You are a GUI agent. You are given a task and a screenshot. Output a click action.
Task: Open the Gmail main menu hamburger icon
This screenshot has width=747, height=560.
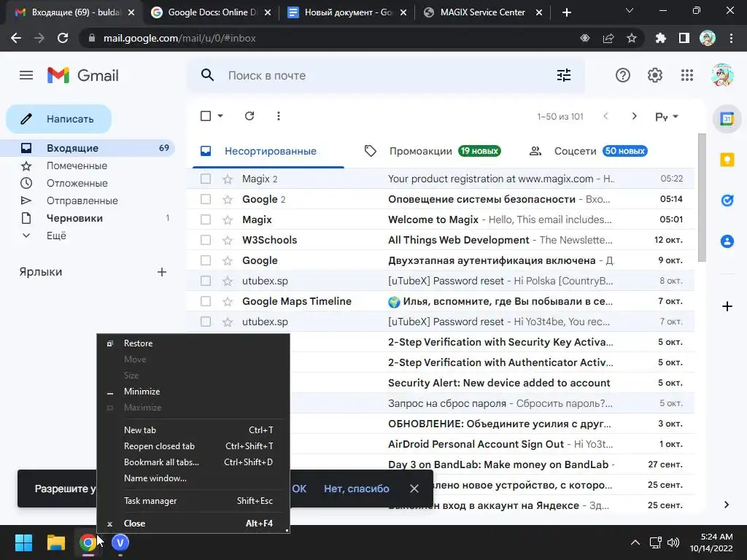26,75
